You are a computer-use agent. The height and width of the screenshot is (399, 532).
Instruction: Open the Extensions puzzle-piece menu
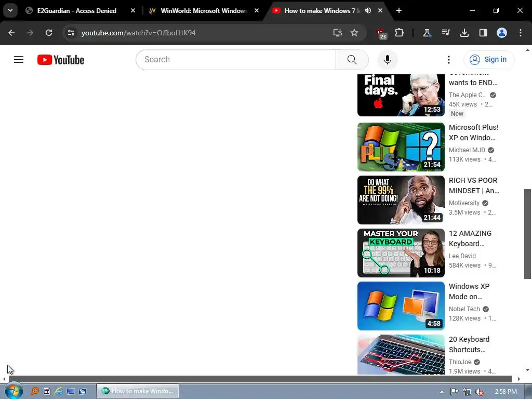400,33
